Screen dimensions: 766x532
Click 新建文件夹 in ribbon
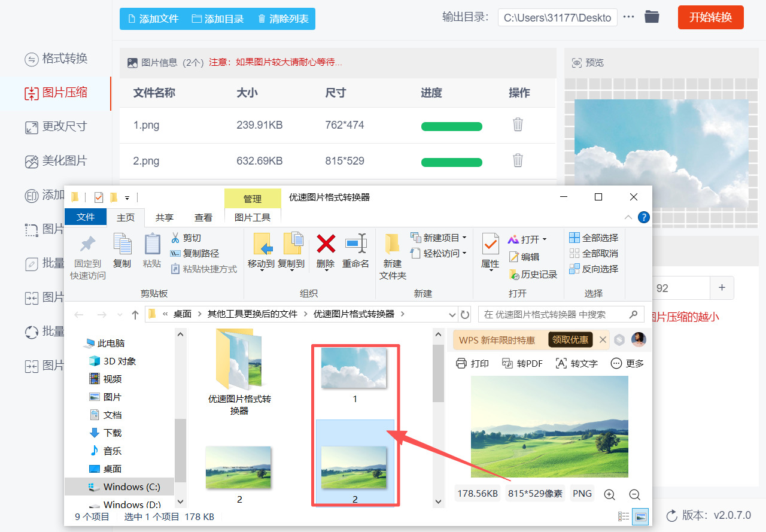393,257
